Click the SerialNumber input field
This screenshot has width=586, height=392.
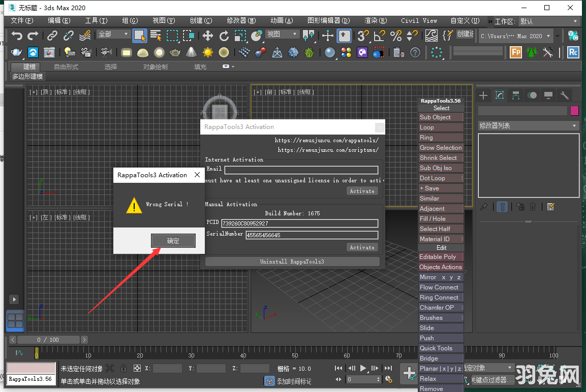[x=311, y=235]
